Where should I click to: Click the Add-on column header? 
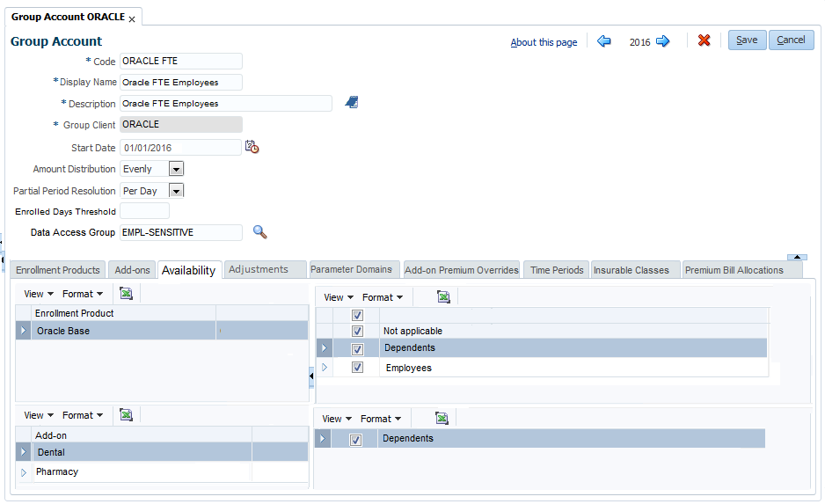point(142,435)
